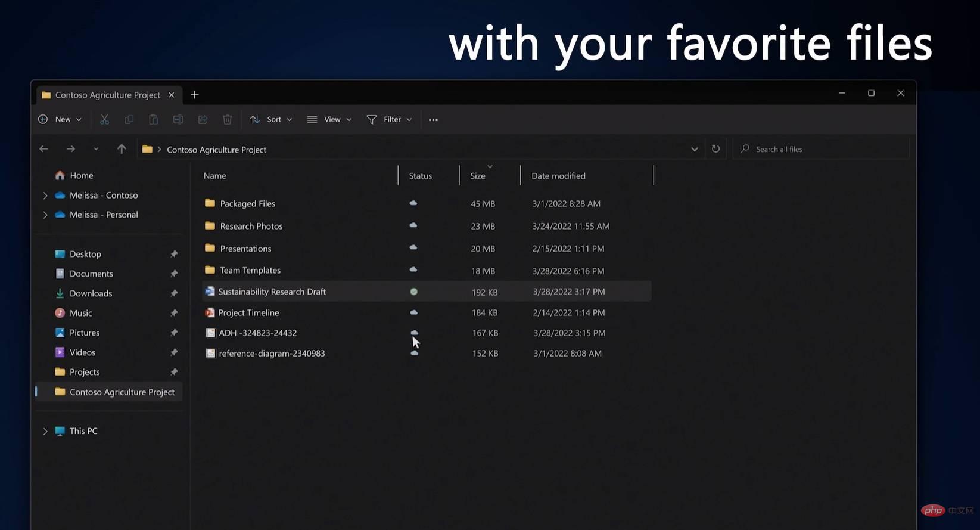Open Music in the sidebar

(x=81, y=313)
